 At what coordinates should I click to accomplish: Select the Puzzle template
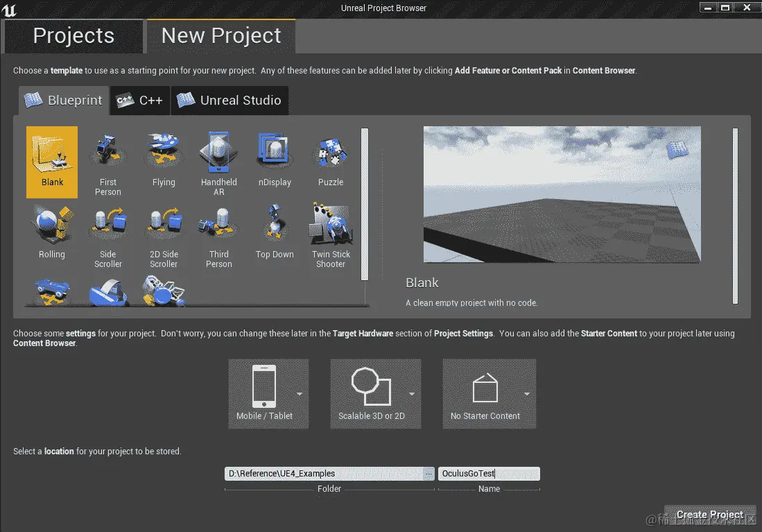331,162
